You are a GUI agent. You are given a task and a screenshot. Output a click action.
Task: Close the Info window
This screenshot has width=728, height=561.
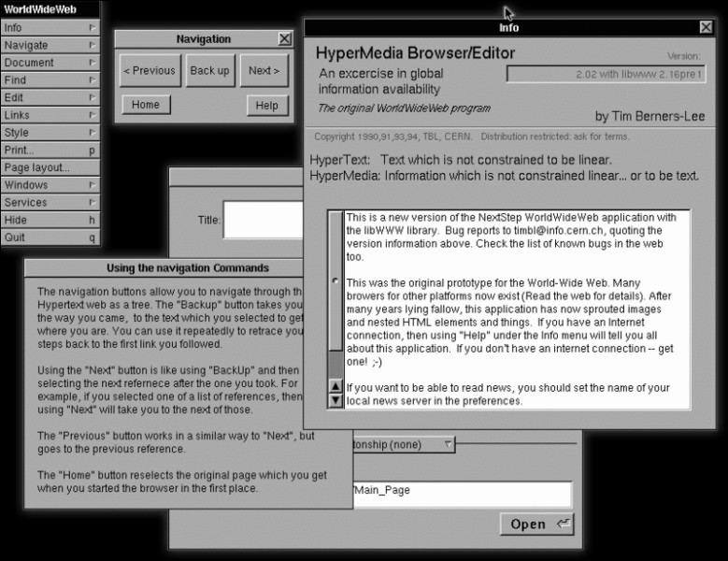pyautogui.click(x=706, y=27)
